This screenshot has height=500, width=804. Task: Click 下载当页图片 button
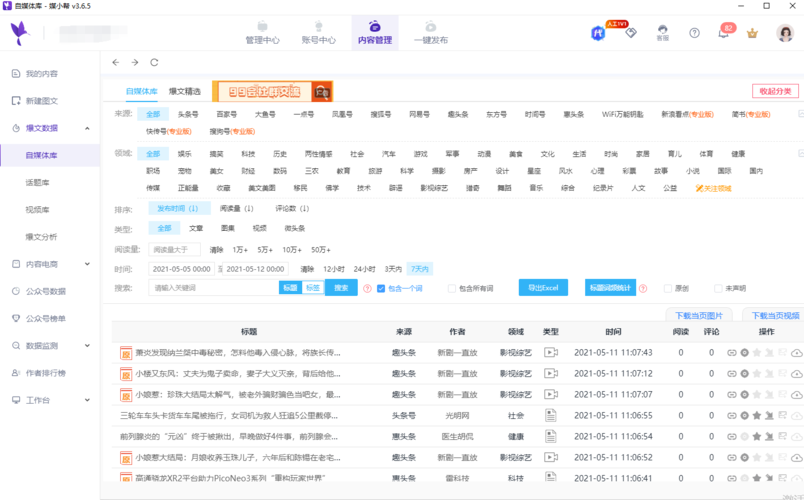coord(699,315)
